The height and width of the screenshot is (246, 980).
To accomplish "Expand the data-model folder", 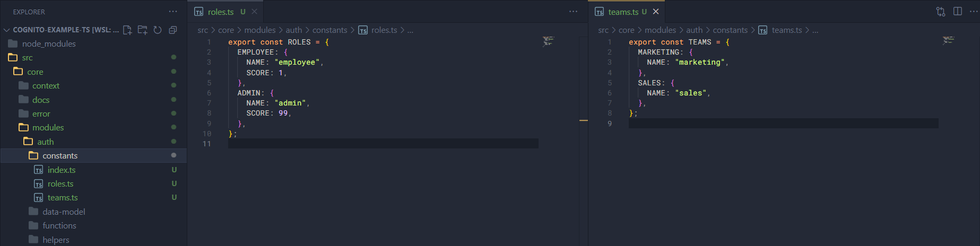I will coord(63,212).
